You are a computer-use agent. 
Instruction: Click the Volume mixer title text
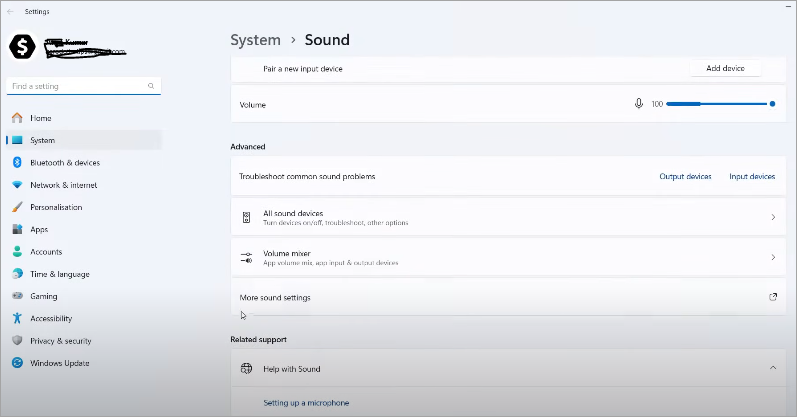click(x=287, y=253)
